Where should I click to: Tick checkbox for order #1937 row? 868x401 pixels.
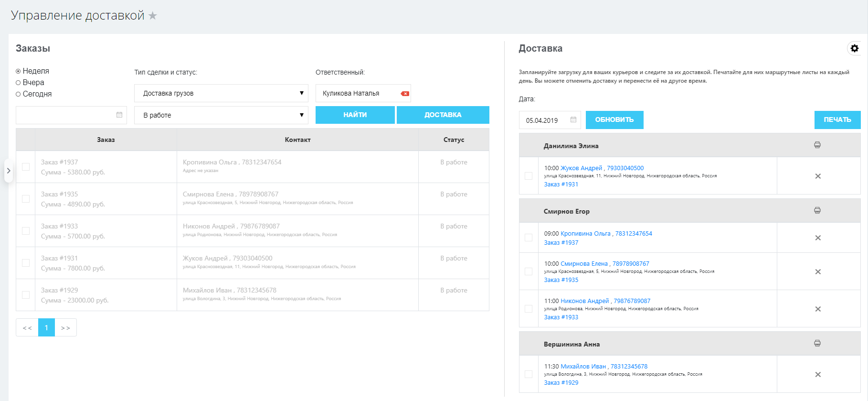pos(26,167)
